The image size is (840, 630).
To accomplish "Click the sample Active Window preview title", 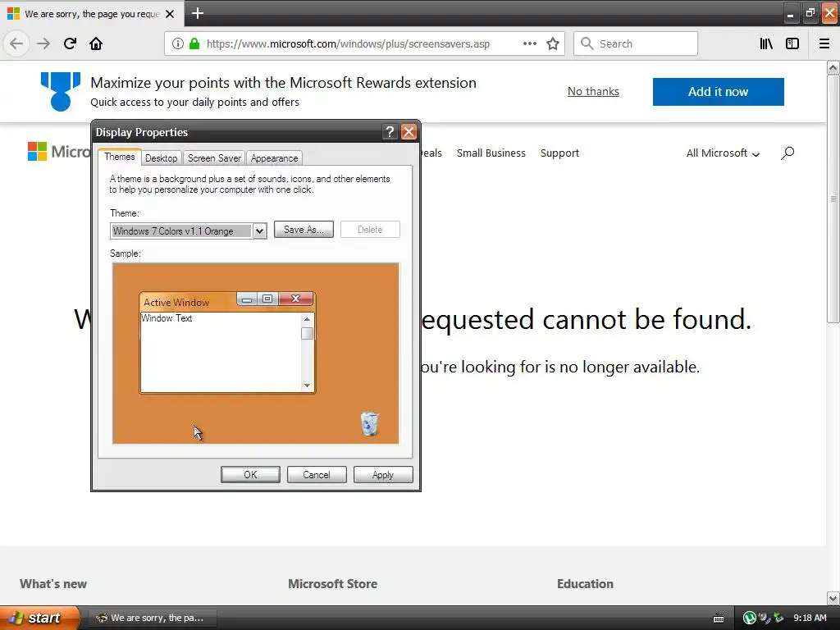I will click(x=176, y=303).
